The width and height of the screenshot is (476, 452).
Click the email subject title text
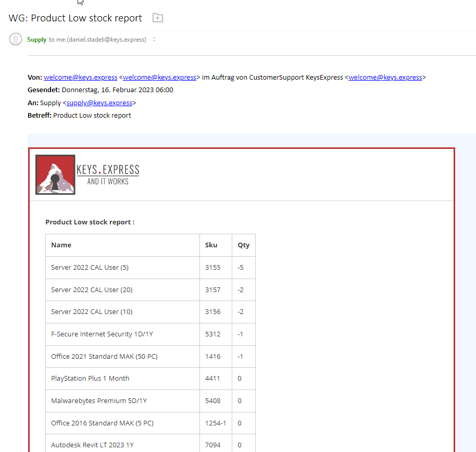coord(76,18)
